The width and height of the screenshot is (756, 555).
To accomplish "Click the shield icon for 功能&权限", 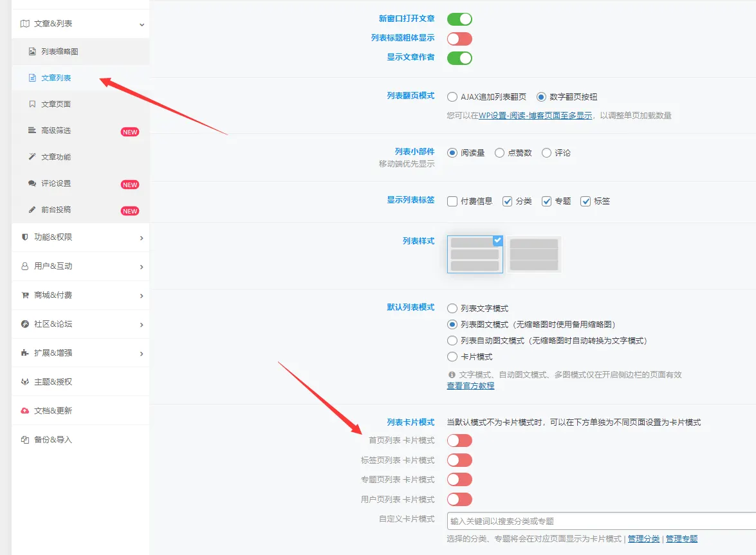I will 25,237.
